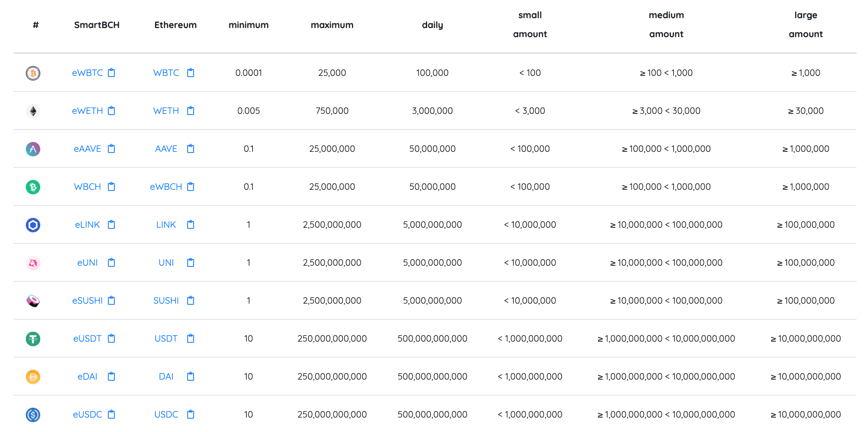Copy the eWBCH address via clipboard icon
868x432 pixels.
pos(191,186)
